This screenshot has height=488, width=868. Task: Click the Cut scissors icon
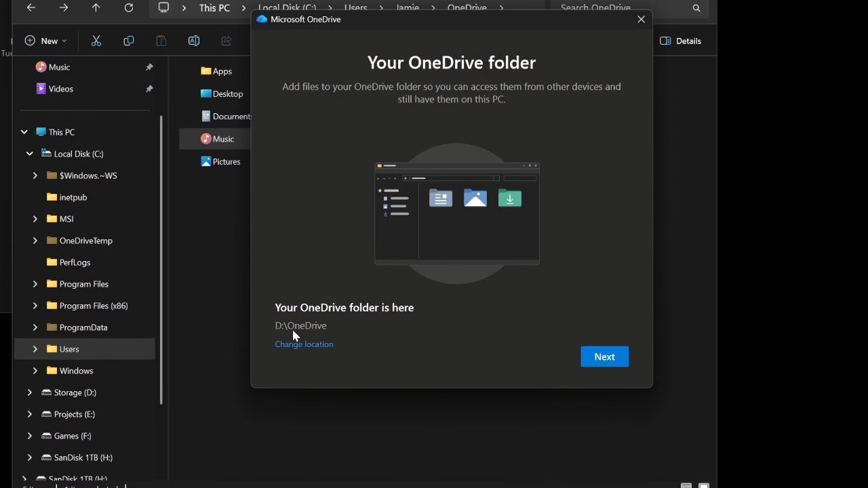96,41
